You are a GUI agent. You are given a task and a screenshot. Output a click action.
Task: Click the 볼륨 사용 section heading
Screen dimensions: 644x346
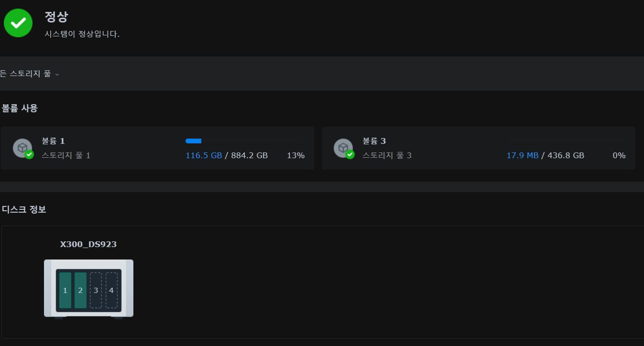(20, 108)
